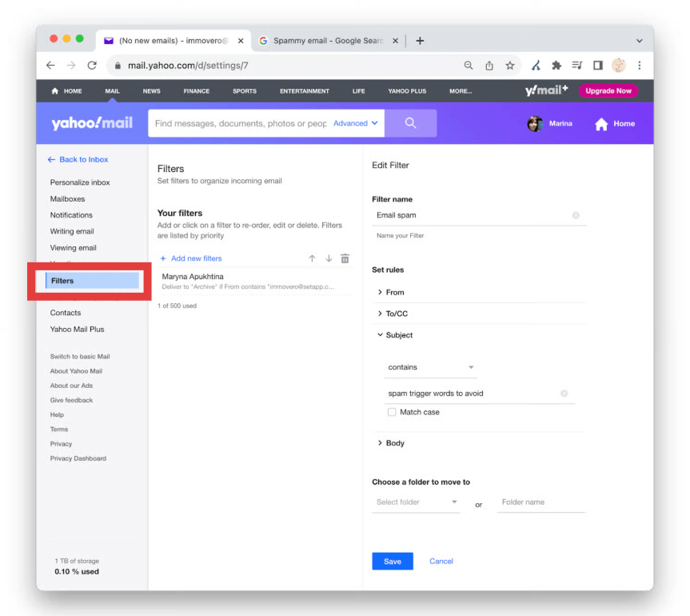Screen dimensions: 690x616
Task: Save the filter
Action: click(x=392, y=562)
